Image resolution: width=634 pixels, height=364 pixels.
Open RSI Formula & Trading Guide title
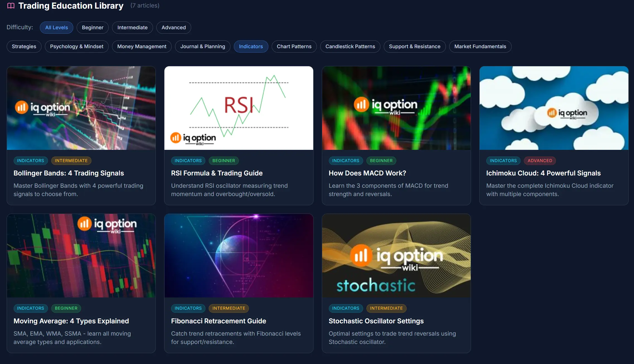point(217,173)
